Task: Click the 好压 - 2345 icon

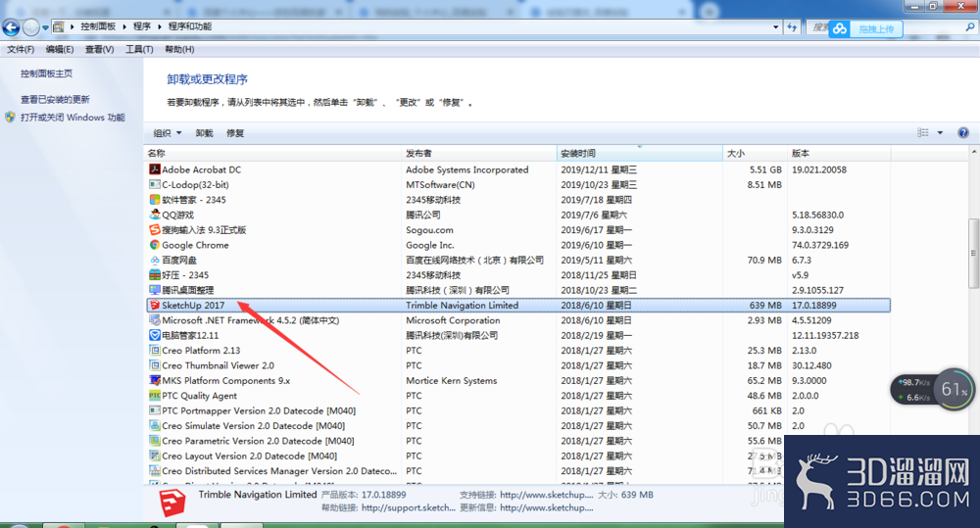Action: [x=155, y=275]
